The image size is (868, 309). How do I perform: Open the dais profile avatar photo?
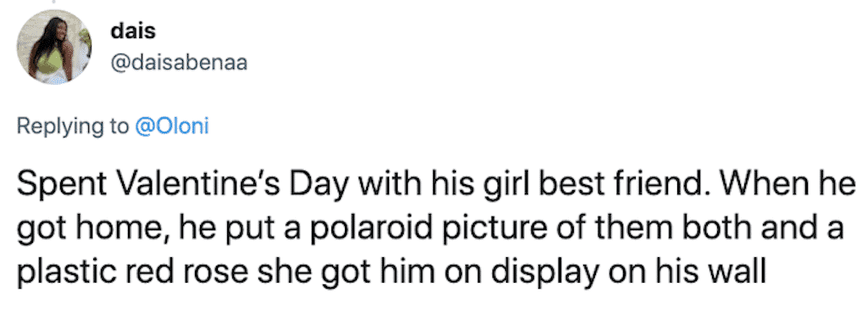point(54,48)
